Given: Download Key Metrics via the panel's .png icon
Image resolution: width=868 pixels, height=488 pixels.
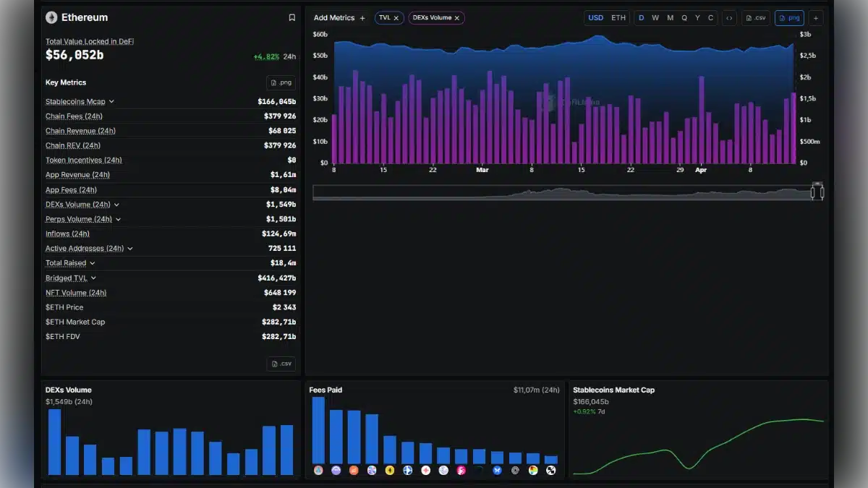Looking at the screenshot, I should [281, 82].
